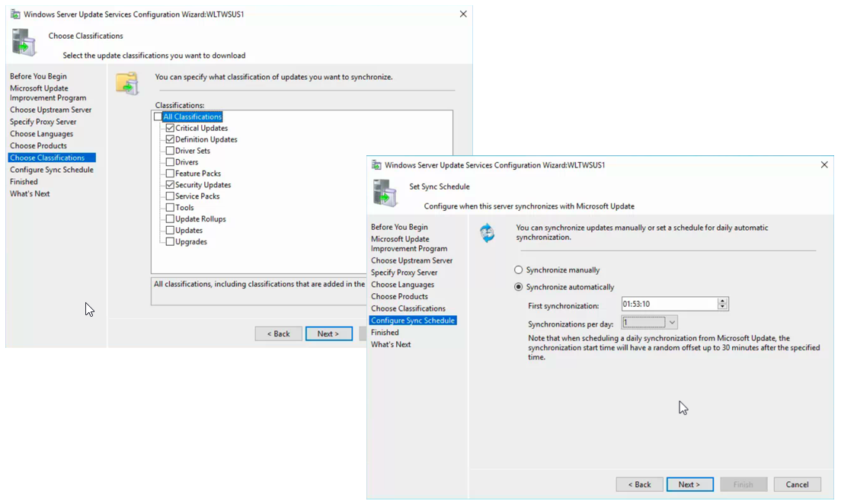Click the WSUS title bar icon in the Sync Schedule window
This screenshot has height=504, width=841.
pyautogui.click(x=376, y=165)
